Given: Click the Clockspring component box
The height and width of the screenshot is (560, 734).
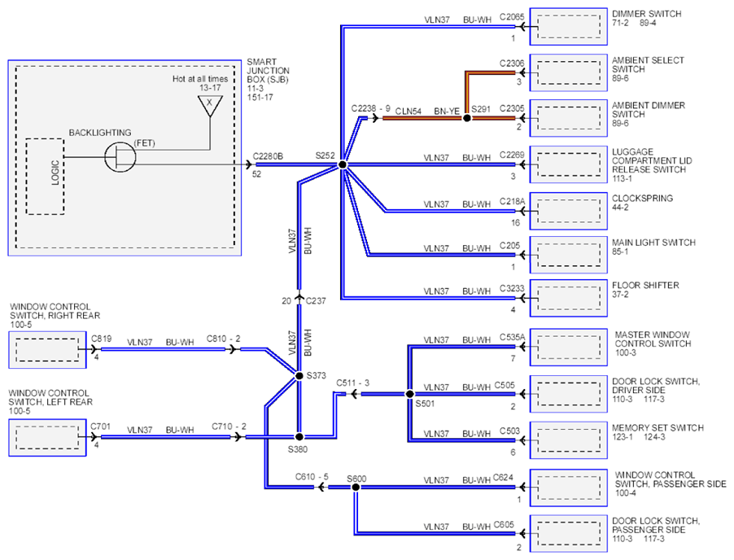Looking at the screenshot, I should 568,211.
